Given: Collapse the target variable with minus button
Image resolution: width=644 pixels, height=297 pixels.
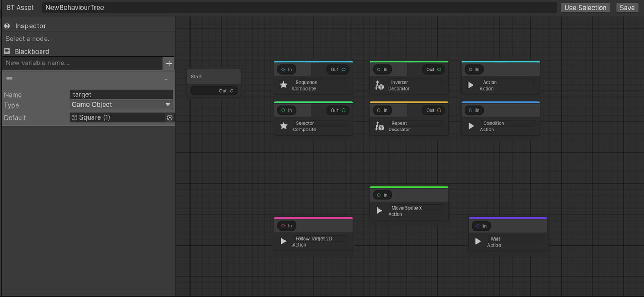Looking at the screenshot, I should pos(166,79).
